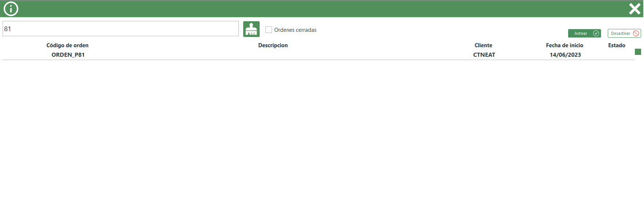Viewport: 644px width, 209px height.
Task: Click the 14/06/2023 start date cell
Action: [565, 55]
